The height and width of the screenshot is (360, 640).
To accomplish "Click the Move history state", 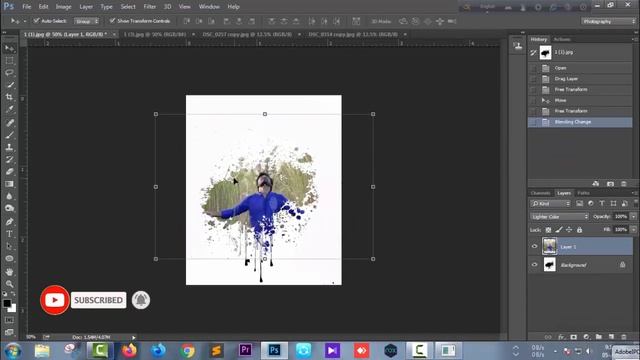I will (580, 100).
